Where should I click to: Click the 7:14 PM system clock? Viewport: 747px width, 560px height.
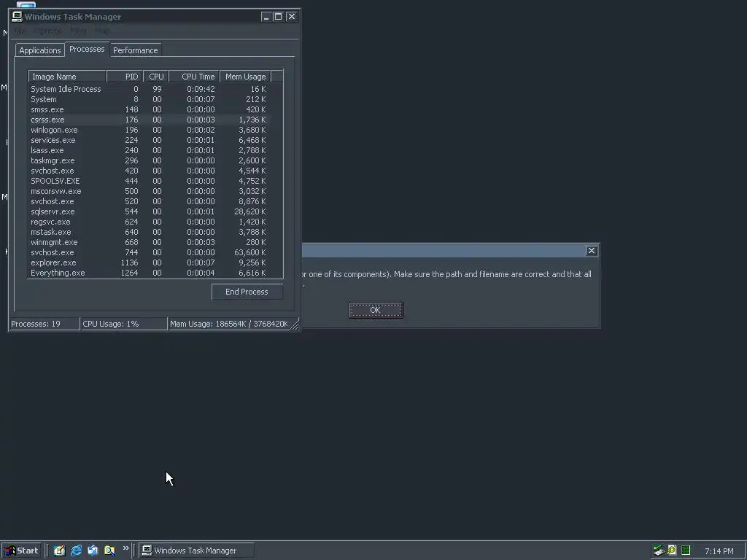point(719,551)
